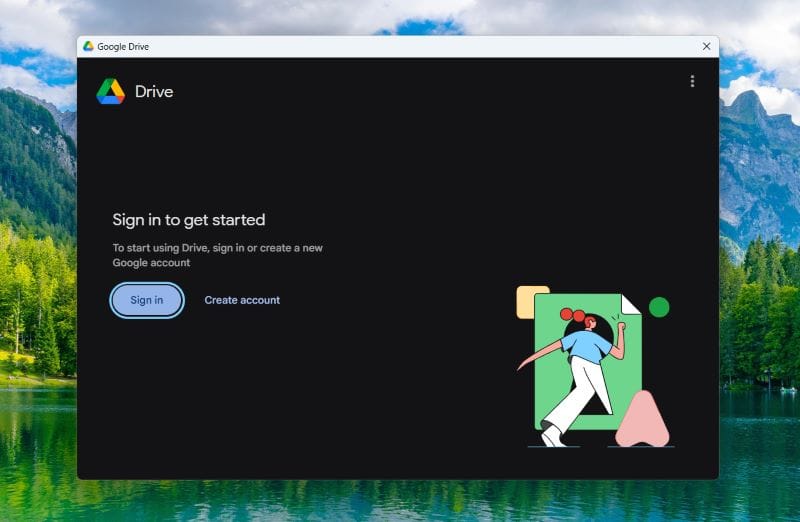Click the "Sign in to get started" heading
Screen dimensions: 800x522
tap(188, 220)
